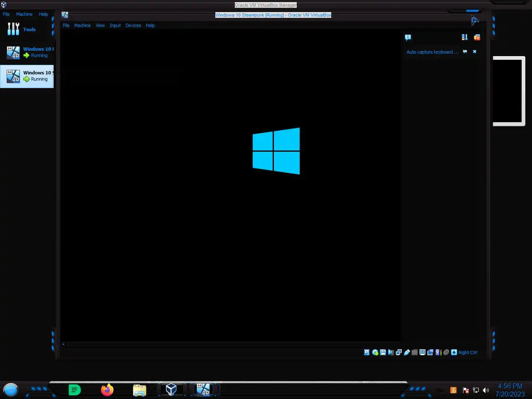
Task: Click the Right Ctrl host key label
Action: coord(468,352)
